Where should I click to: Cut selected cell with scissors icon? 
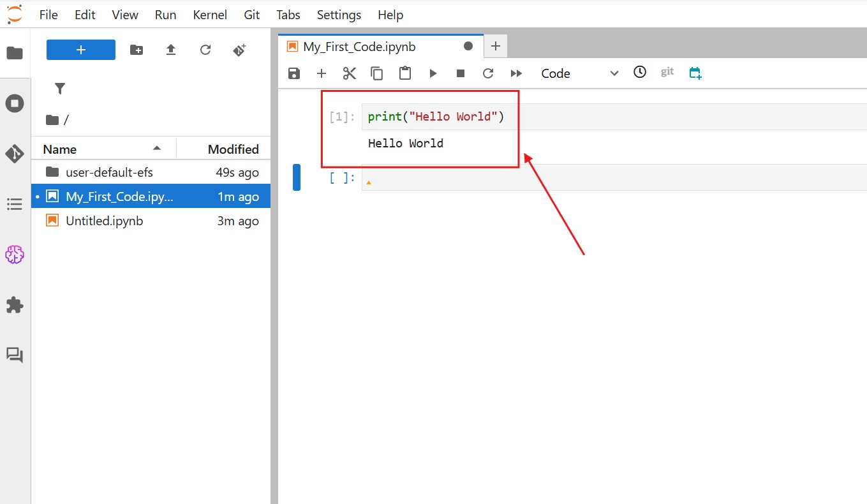tap(349, 73)
